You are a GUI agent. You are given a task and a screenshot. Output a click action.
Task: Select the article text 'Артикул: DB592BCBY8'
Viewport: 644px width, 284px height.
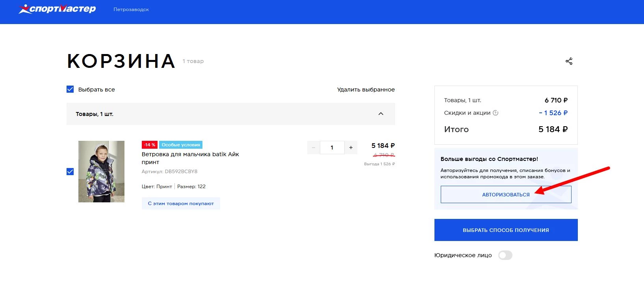tap(169, 172)
